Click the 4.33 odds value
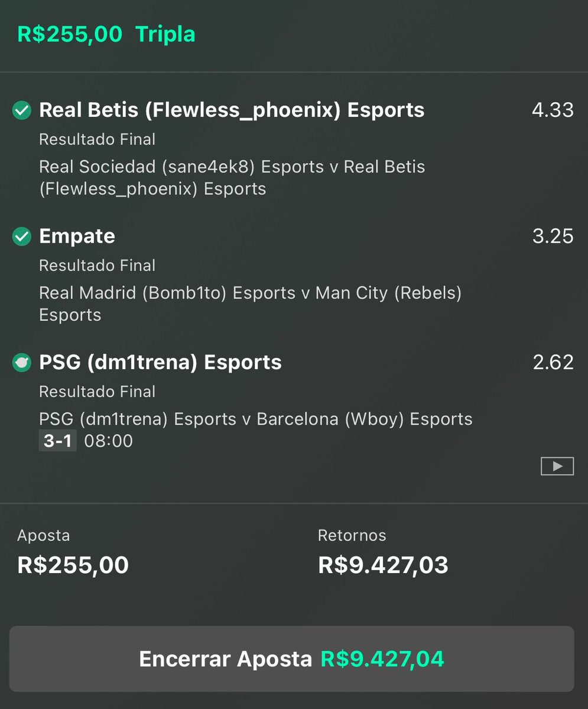This screenshot has height=709, width=588. 553,110
